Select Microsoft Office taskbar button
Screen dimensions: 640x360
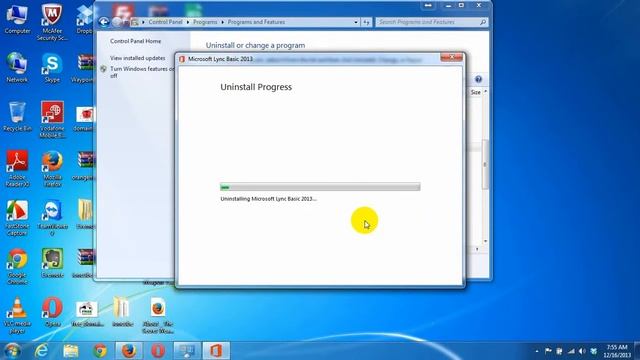(216, 351)
